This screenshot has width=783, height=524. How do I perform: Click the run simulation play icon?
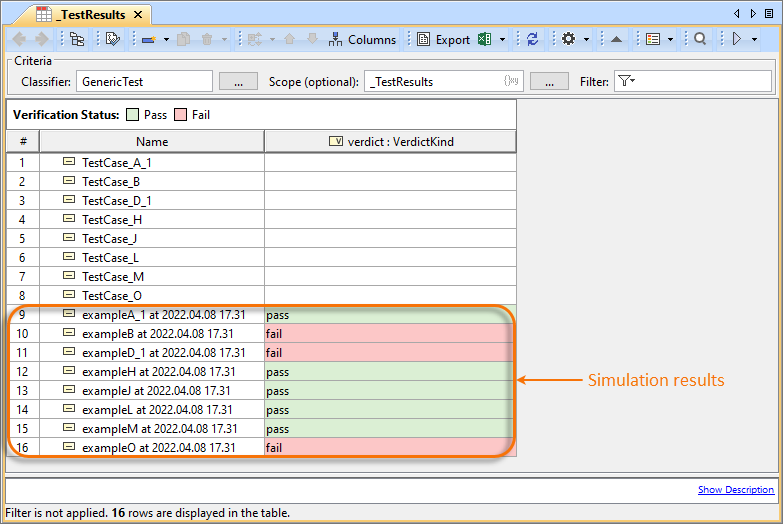pos(738,40)
